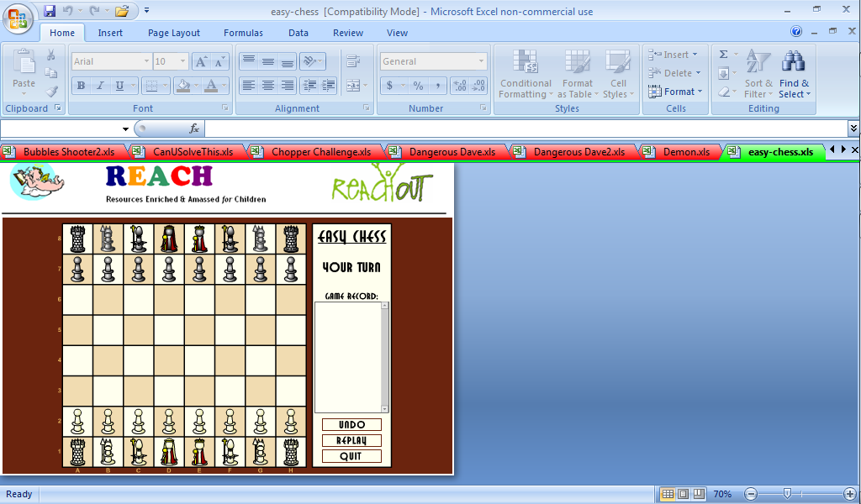Click Percent Style icon

pos(419,86)
